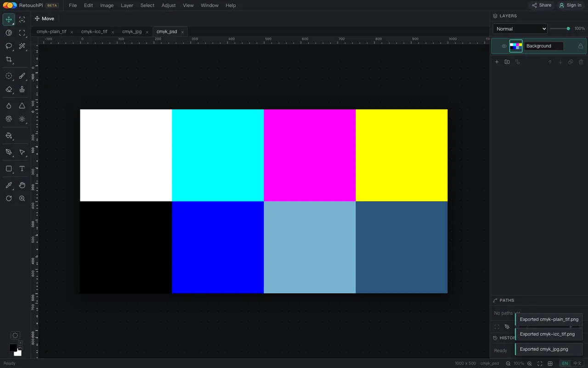588x368 pixels.
Task: Open the Image menu
Action: 107,6
